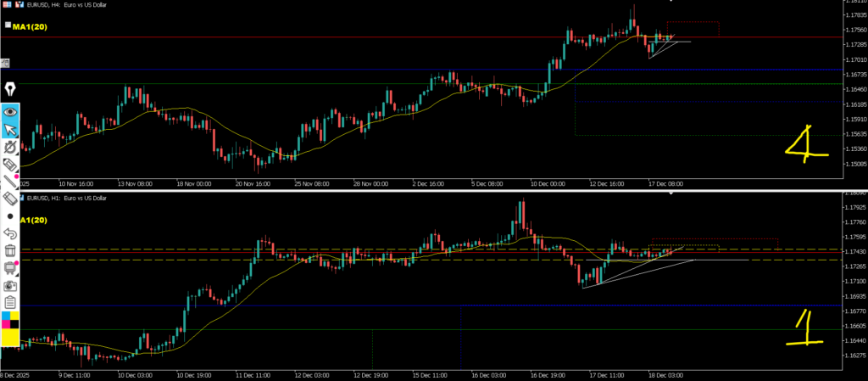Undo the last drawing stroke
The image size is (868, 381).
click(10, 233)
